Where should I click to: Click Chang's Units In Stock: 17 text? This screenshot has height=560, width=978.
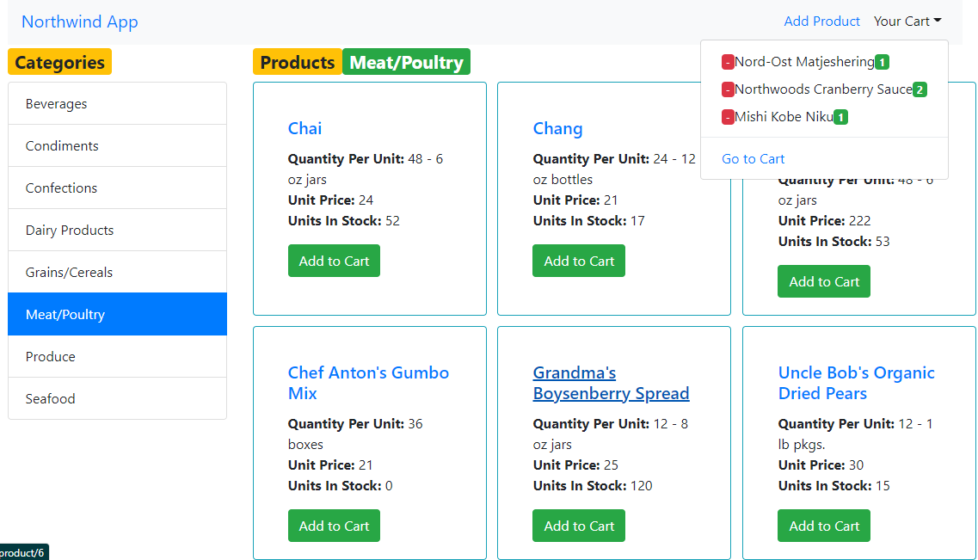tap(589, 221)
